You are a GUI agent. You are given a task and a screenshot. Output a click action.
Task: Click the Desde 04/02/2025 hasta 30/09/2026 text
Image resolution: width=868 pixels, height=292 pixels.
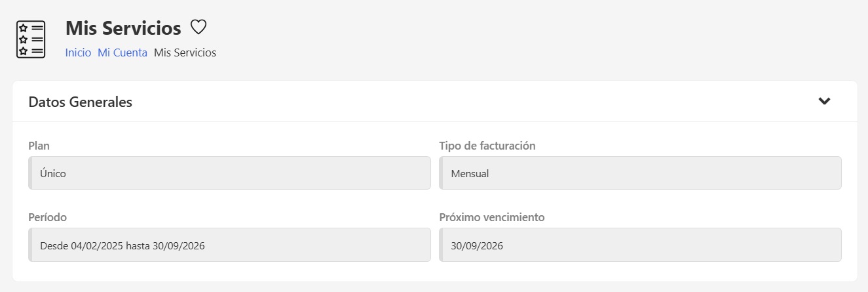123,246
